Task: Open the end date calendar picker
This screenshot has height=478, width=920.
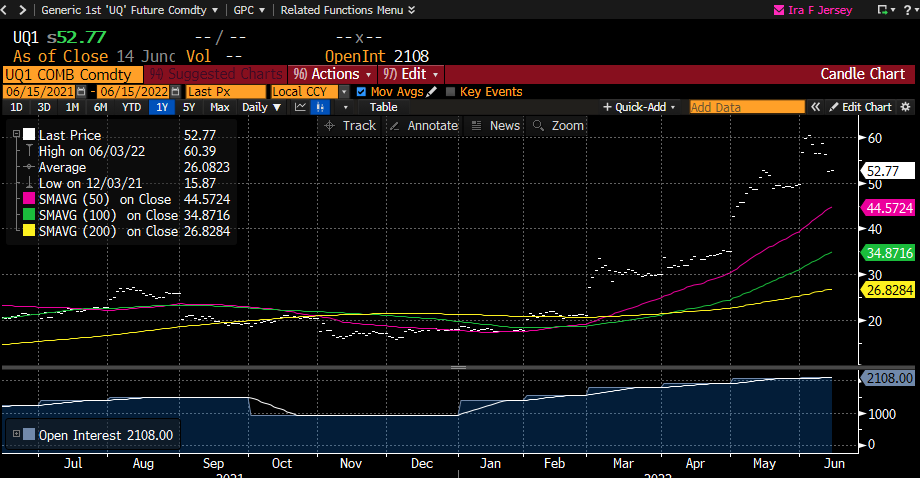Action: click(175, 91)
